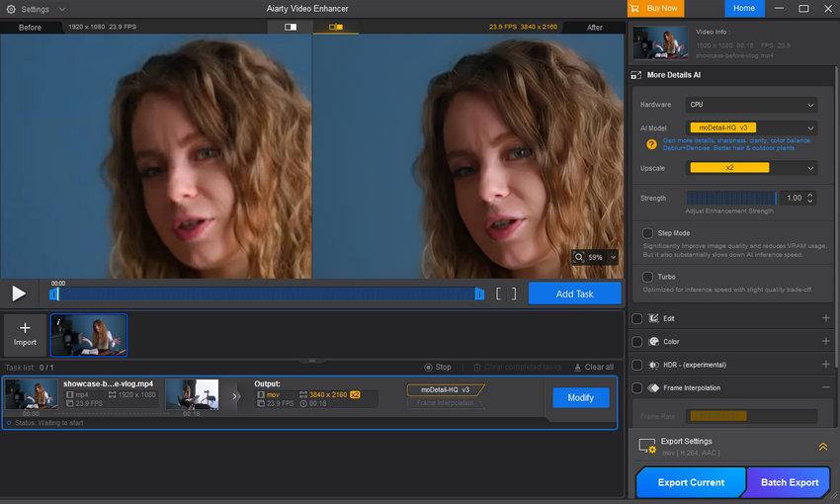This screenshot has width=840, height=504.
Task: Click the info icon on imported clip
Action: [58, 322]
